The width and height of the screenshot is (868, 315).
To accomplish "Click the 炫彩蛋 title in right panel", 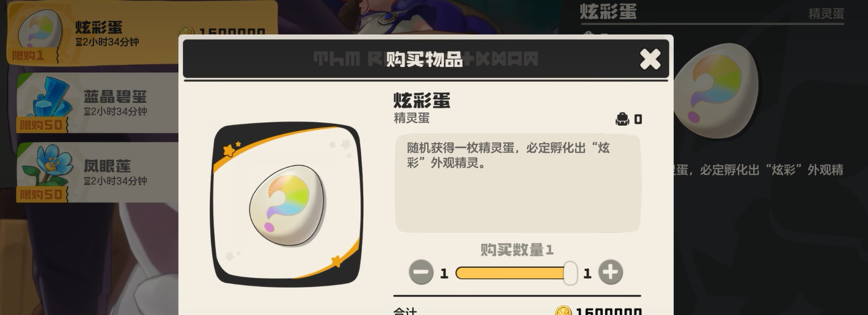I will tap(608, 11).
